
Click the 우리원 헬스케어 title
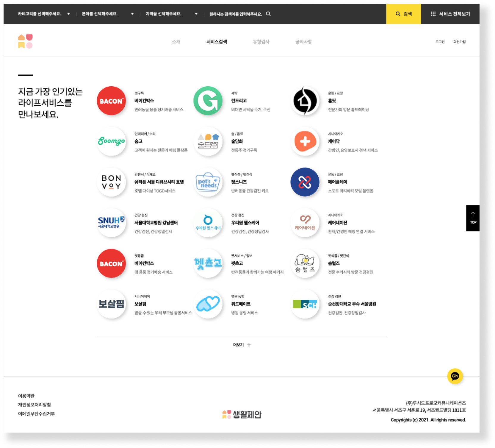(x=245, y=223)
